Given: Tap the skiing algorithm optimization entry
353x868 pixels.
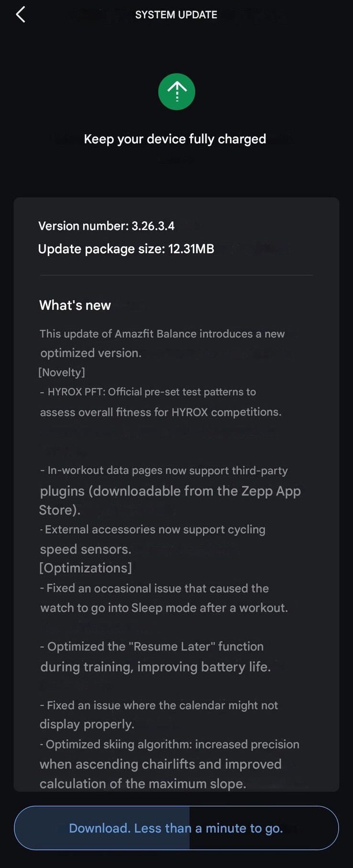Looking at the screenshot, I should coord(169,764).
